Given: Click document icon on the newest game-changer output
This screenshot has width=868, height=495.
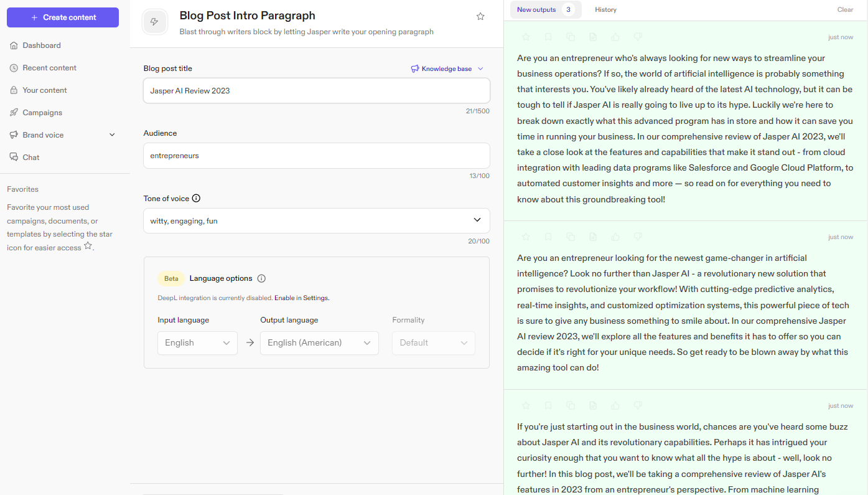Looking at the screenshot, I should pyautogui.click(x=593, y=237).
